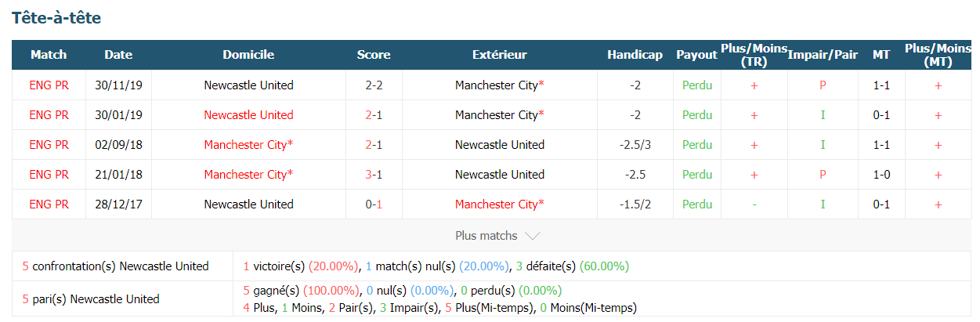This screenshot has width=980, height=322.
Task: Open ENG PR league for 28/12/17 match
Action: pyautogui.click(x=49, y=204)
